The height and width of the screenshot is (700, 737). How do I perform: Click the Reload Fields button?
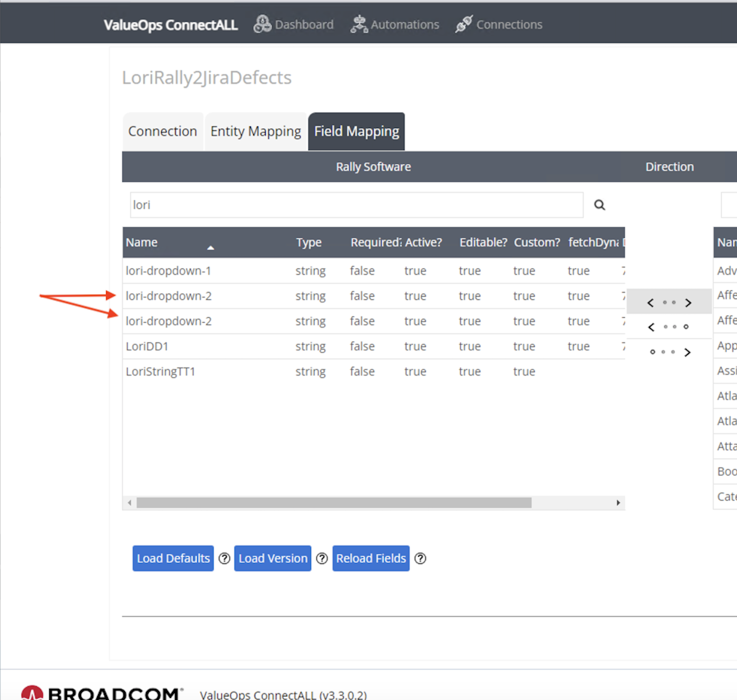[371, 558]
